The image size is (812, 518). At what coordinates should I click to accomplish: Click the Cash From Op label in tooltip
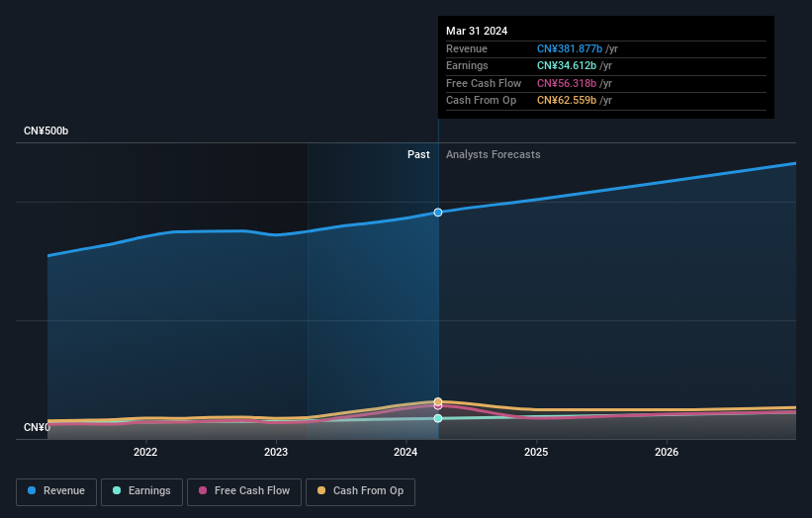[x=481, y=101]
